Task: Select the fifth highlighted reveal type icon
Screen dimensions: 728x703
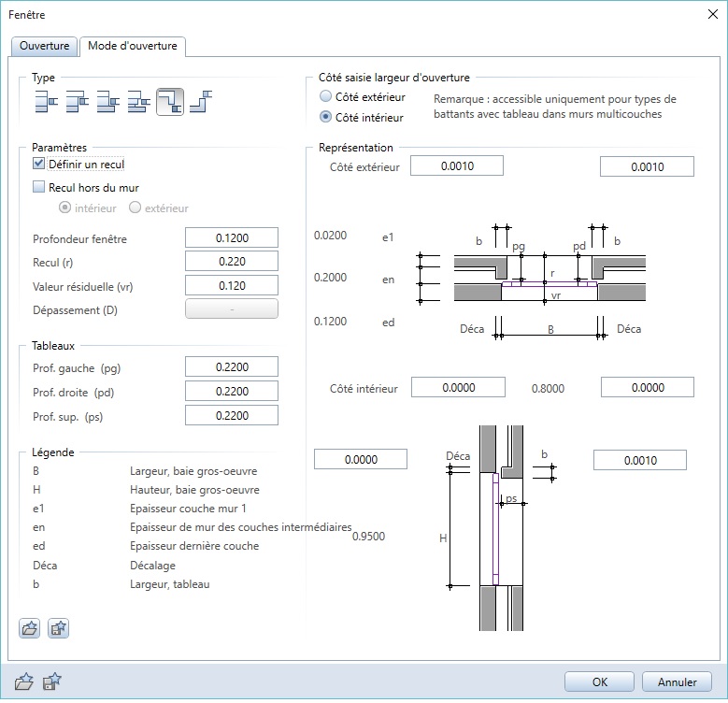Action: point(170,102)
